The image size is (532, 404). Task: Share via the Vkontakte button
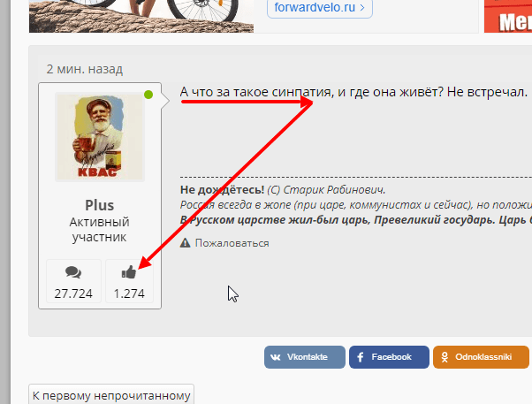click(305, 357)
